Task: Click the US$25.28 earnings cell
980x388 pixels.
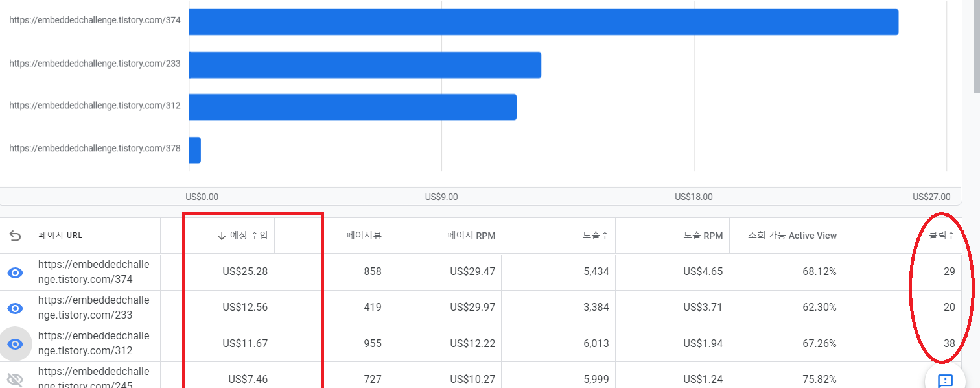Action: pos(245,272)
